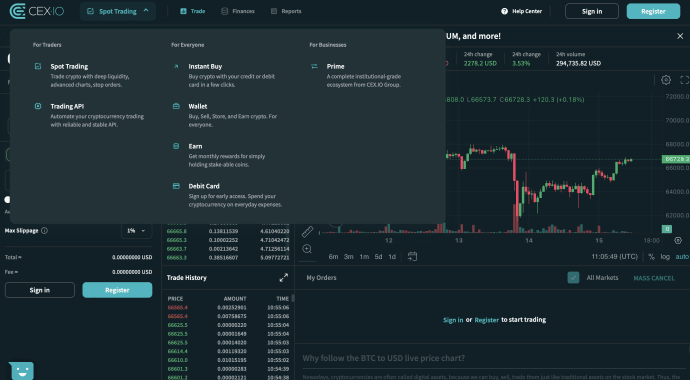
Task: Select Spot Trading in the menu
Action: click(x=69, y=66)
